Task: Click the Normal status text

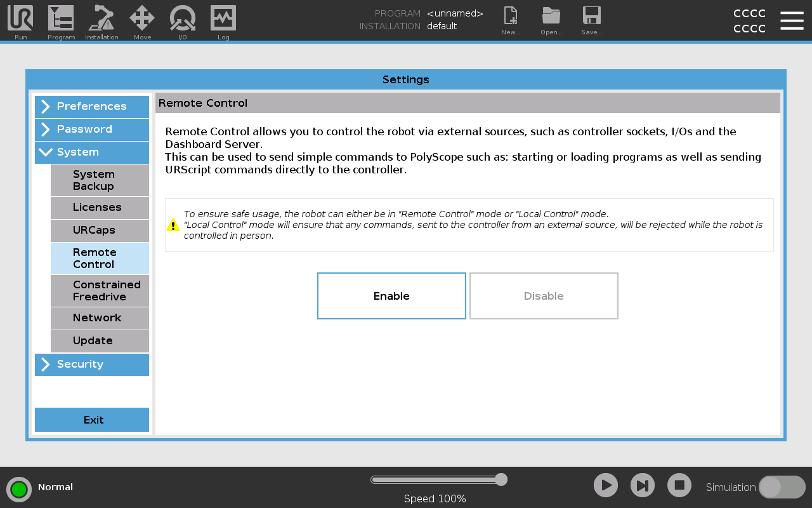Action: 55,487
